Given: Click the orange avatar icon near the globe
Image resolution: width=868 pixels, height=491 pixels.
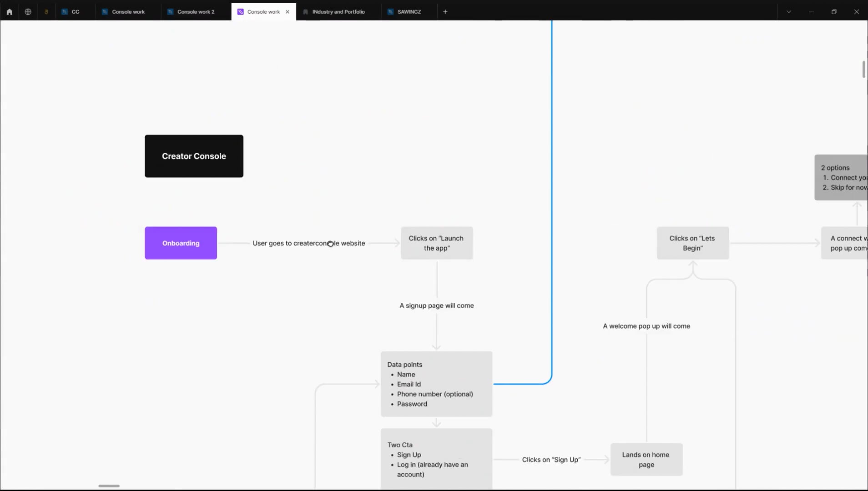Looking at the screenshot, I should [x=46, y=11].
